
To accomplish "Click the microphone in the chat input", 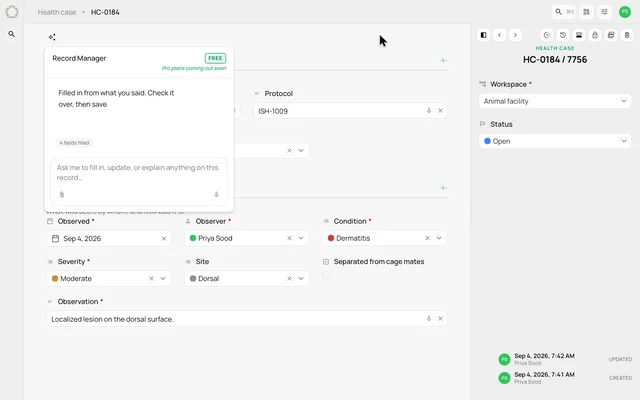I will click(216, 195).
